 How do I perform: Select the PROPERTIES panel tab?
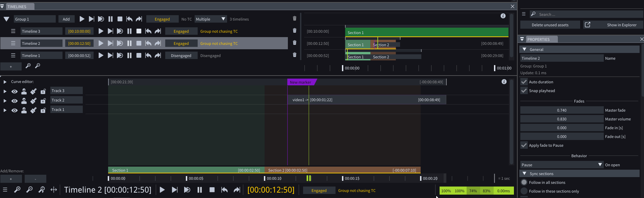[x=538, y=39]
